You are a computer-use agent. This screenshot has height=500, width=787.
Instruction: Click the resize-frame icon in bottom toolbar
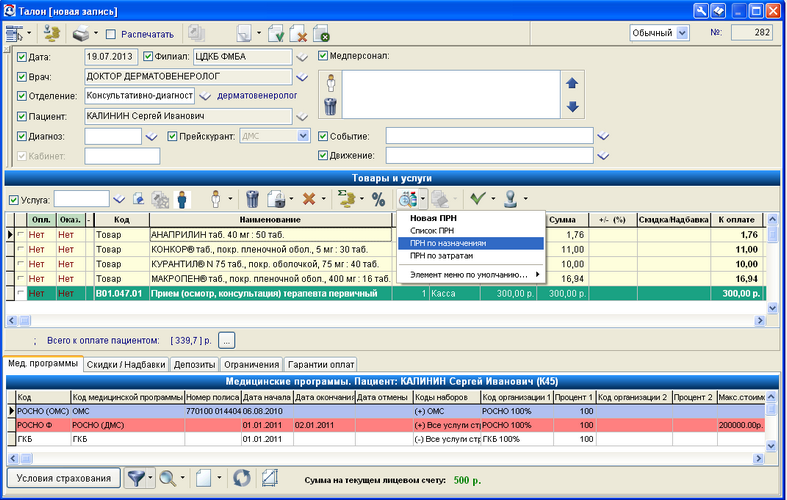pos(270,478)
